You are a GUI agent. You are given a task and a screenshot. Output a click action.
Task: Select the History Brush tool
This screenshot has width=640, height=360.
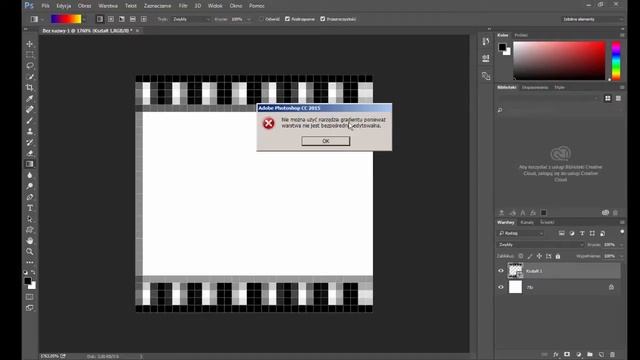(30, 142)
